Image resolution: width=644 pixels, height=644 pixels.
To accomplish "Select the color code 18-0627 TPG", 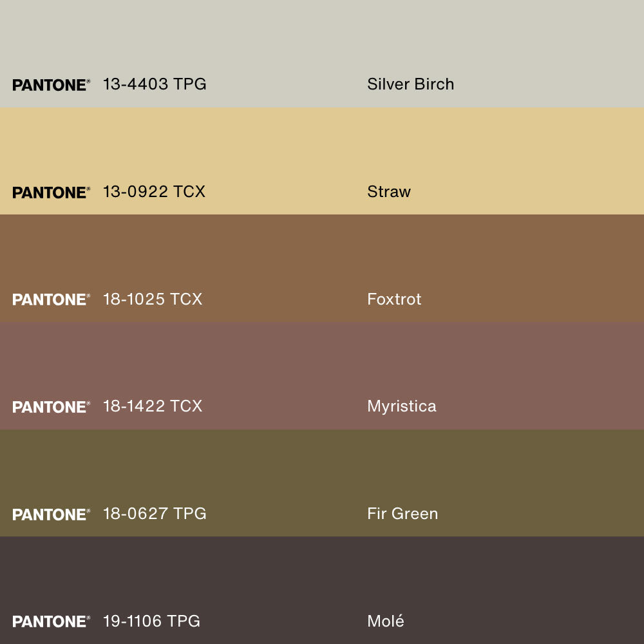I will coord(155,513).
